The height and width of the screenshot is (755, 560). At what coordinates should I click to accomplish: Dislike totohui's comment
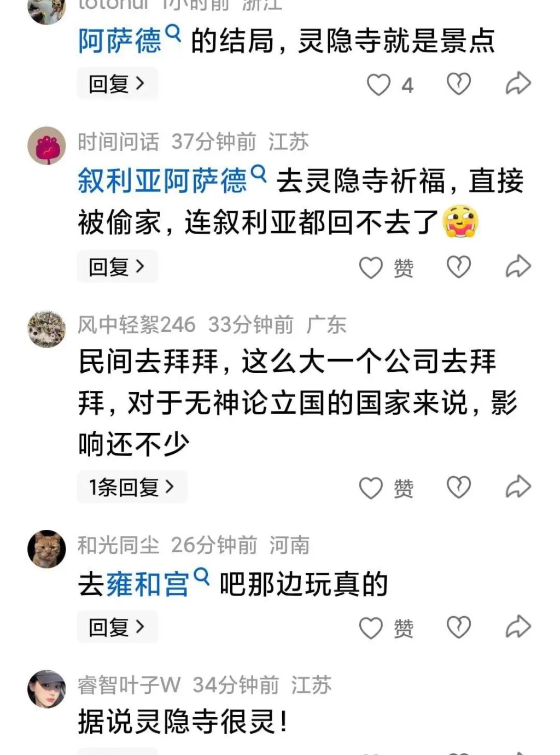[x=458, y=84]
